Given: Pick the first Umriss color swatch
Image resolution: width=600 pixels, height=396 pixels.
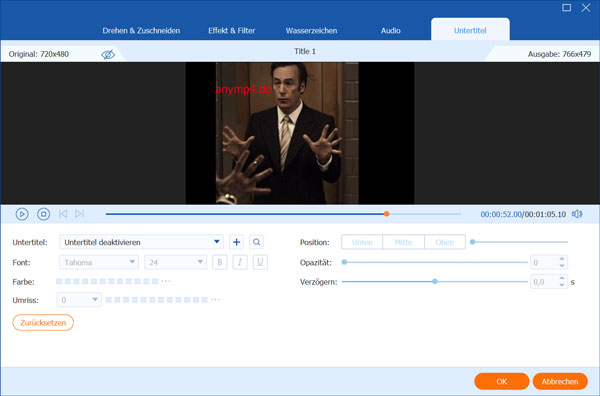Looking at the screenshot, I should (109, 300).
